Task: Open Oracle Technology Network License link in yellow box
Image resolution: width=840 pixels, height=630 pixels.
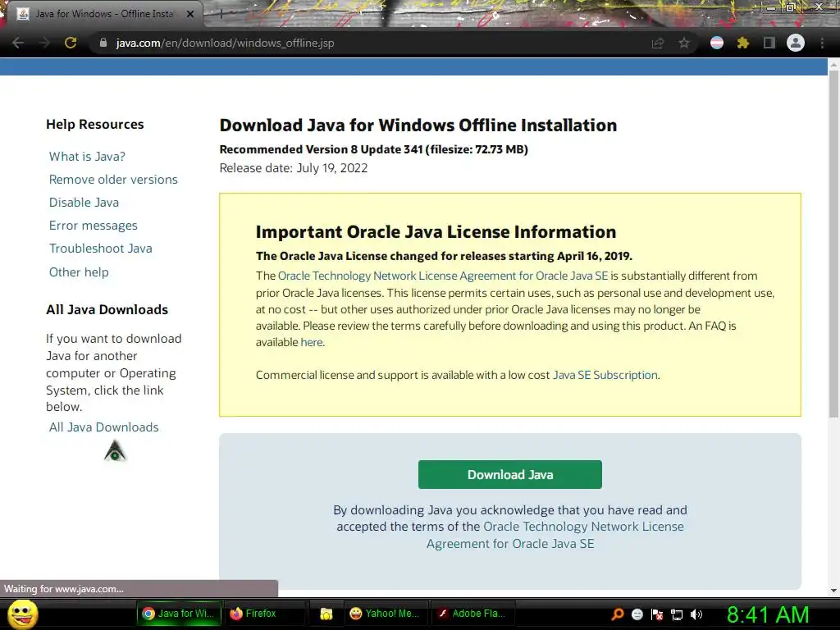Action: point(443,276)
